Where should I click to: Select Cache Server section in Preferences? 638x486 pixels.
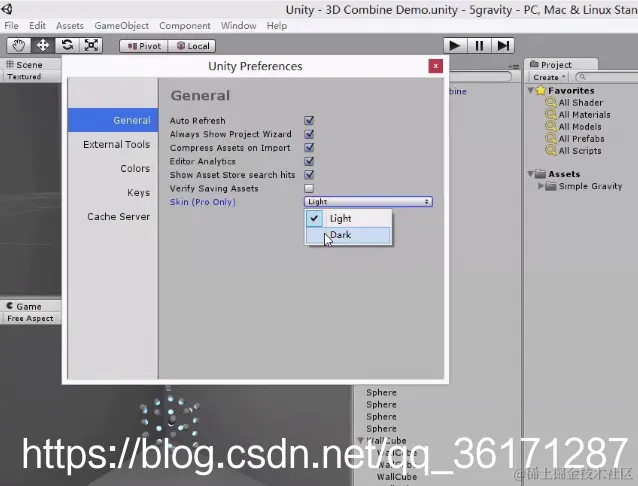[x=113, y=216]
